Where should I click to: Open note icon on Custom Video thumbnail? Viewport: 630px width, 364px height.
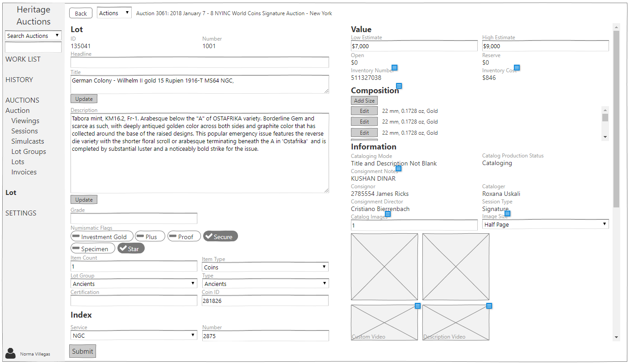(417, 306)
